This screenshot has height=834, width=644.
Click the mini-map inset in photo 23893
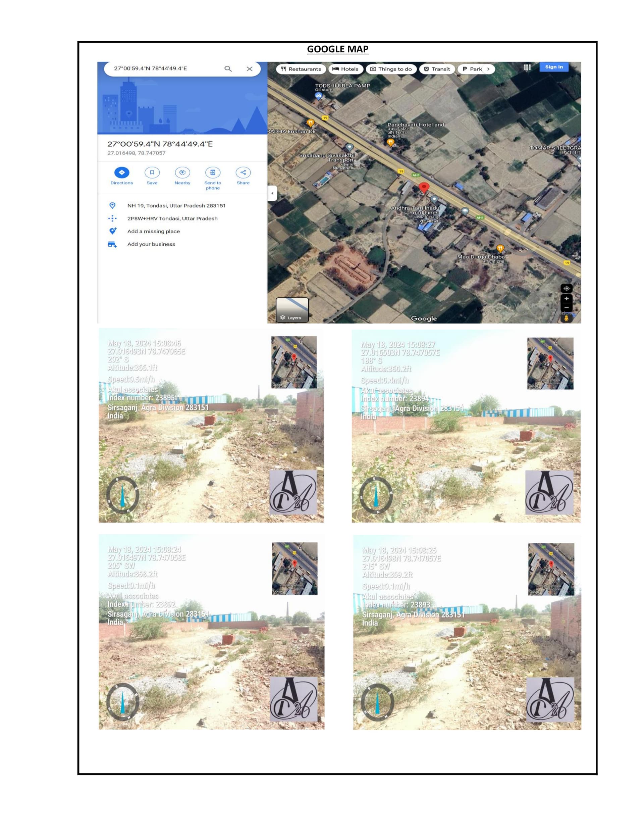click(x=551, y=569)
